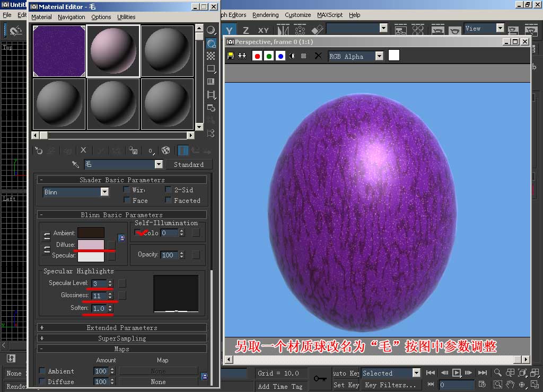Expand the SuperSampling rollout
543x392 pixels.
point(122,338)
